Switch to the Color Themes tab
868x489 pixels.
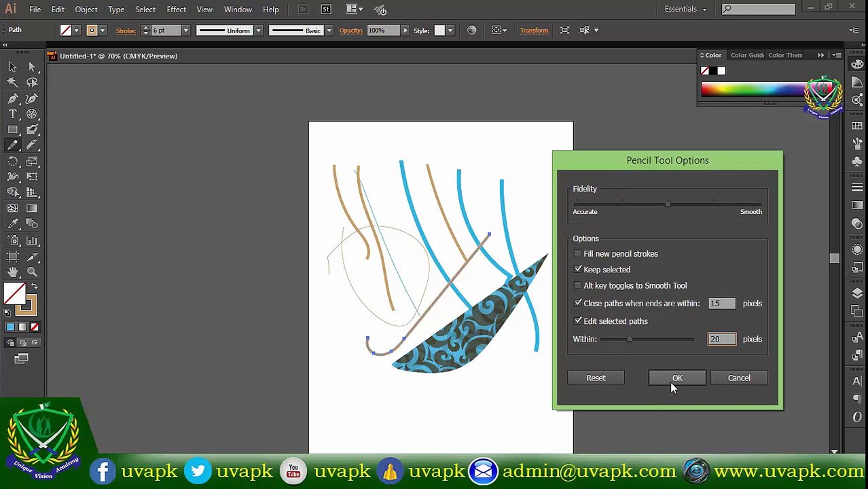pyautogui.click(x=786, y=55)
